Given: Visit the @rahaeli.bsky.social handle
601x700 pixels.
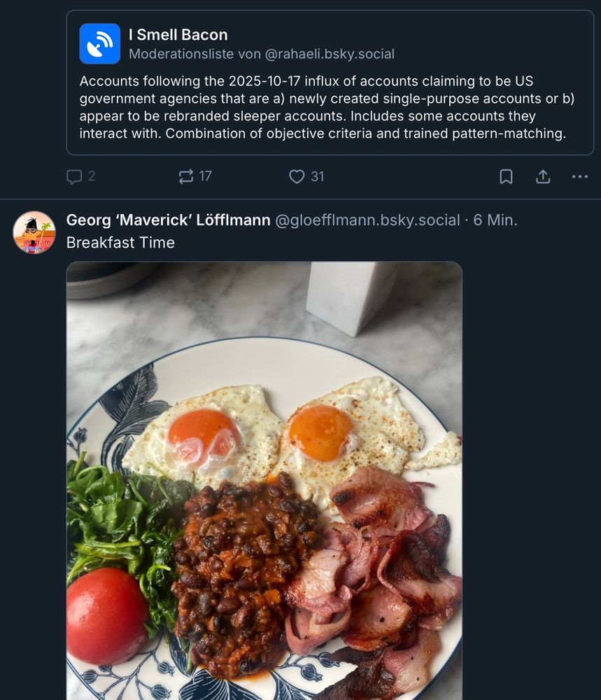Looking at the screenshot, I should 329,54.
